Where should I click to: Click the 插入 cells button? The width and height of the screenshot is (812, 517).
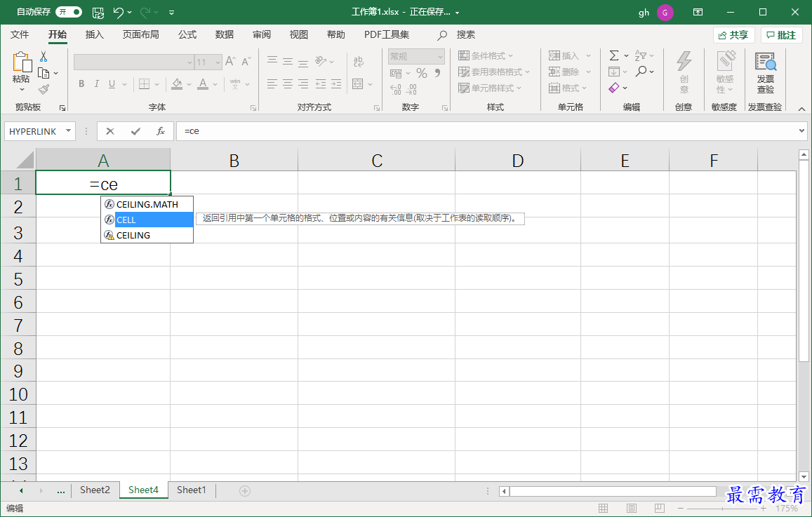click(x=564, y=56)
